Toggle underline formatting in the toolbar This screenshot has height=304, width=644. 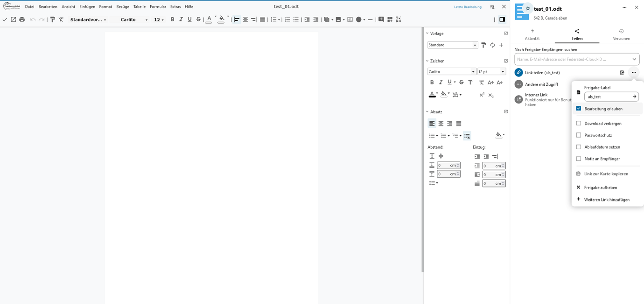(189, 19)
